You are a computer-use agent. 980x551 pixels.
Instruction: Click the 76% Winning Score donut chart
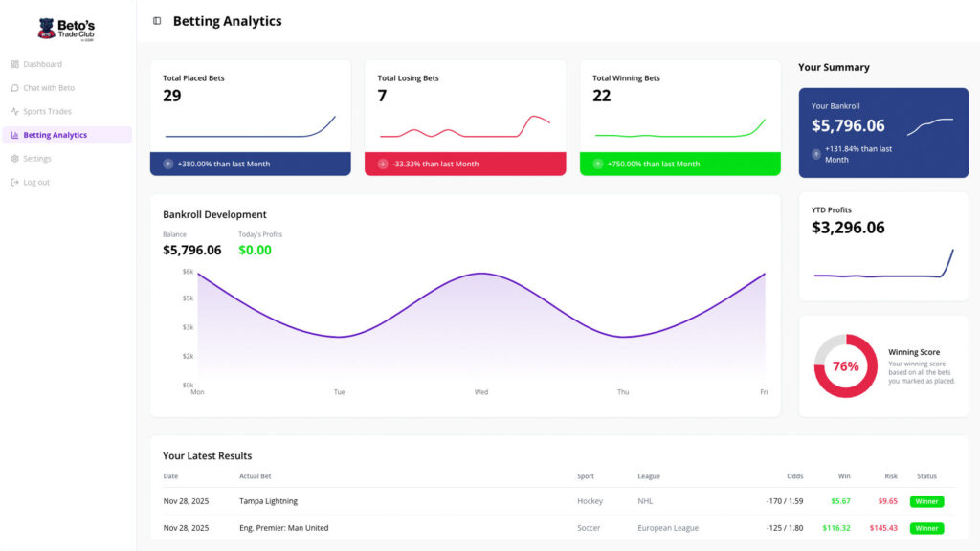[845, 366]
